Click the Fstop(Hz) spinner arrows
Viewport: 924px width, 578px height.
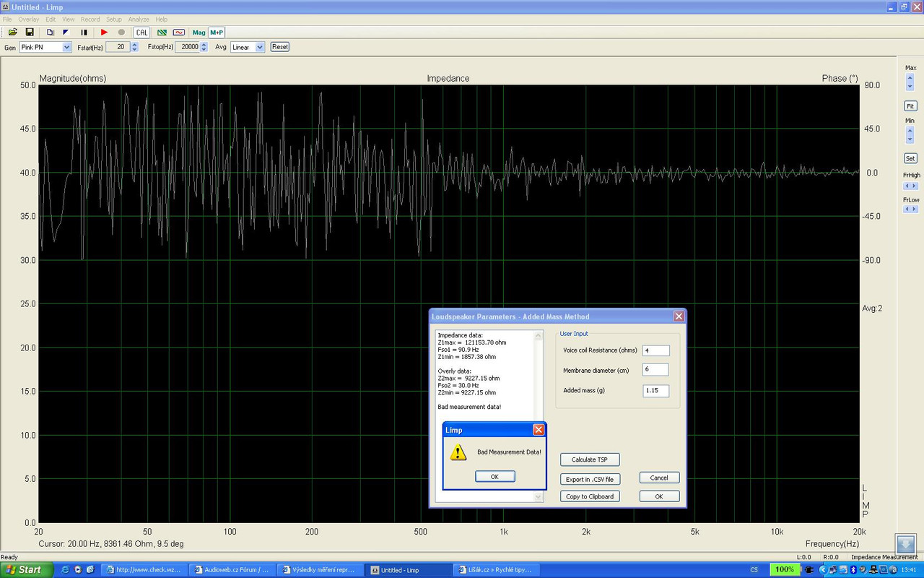pos(204,47)
